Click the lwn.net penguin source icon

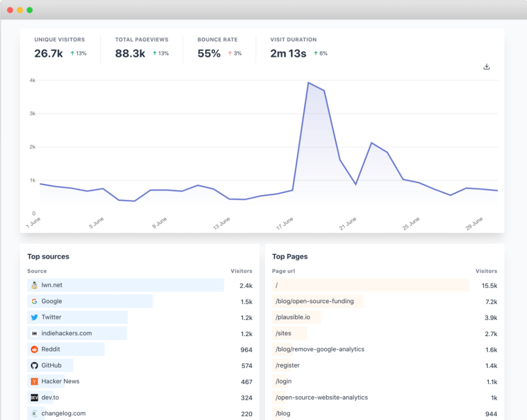coord(34,285)
